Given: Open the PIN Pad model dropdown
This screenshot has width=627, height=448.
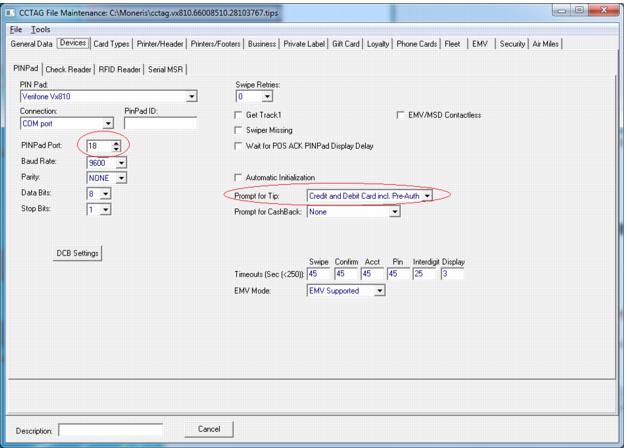Looking at the screenshot, I should [192, 96].
